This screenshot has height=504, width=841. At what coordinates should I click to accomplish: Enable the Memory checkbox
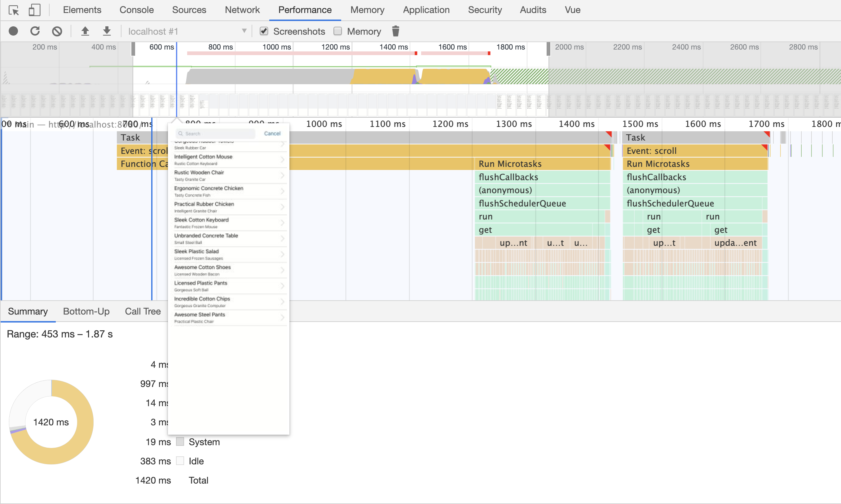click(337, 31)
